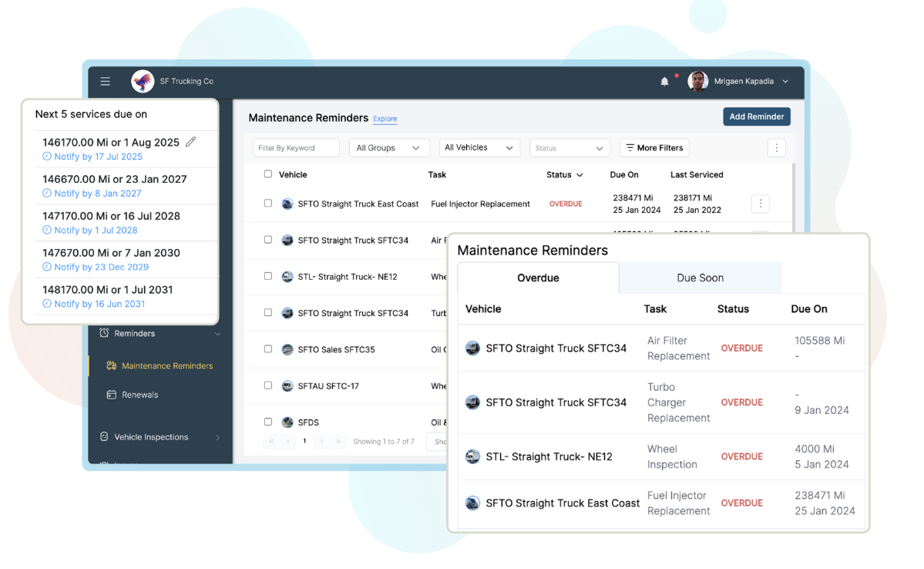This screenshot has height=569, width=924.
Task: Click the Vehicle Inspections sidebar icon
Action: click(104, 437)
